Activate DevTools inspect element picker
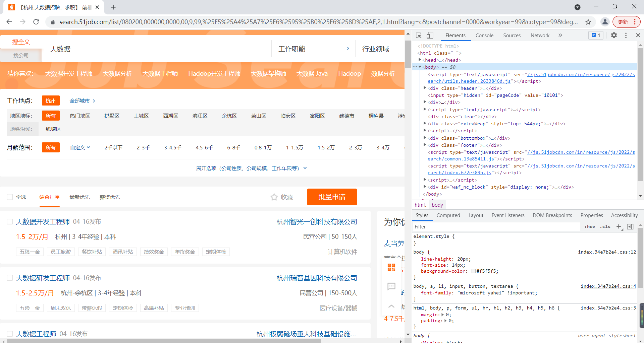This screenshot has height=343, width=644. click(419, 35)
